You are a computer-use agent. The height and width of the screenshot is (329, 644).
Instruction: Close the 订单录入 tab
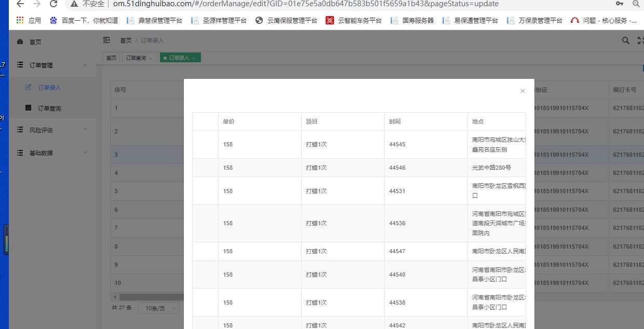click(194, 59)
